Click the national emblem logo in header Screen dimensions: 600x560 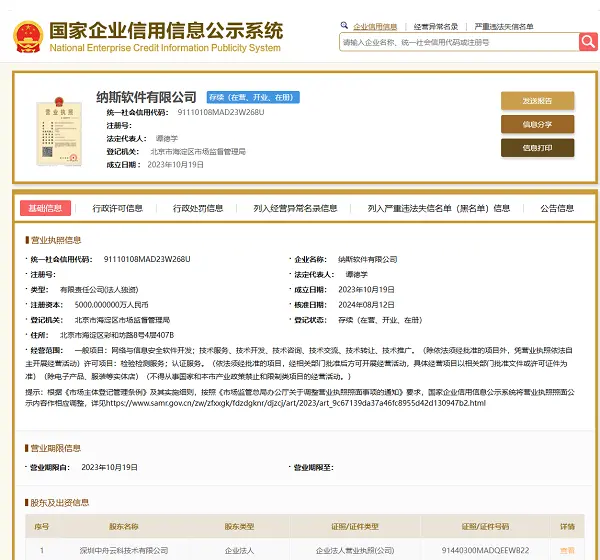click(x=28, y=37)
